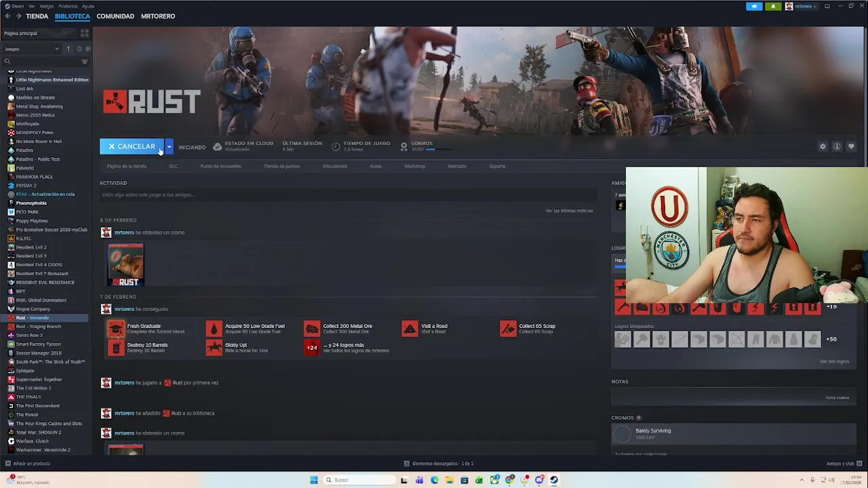Open Página de la tienda link
This screenshot has width=868, height=488.
tap(126, 166)
